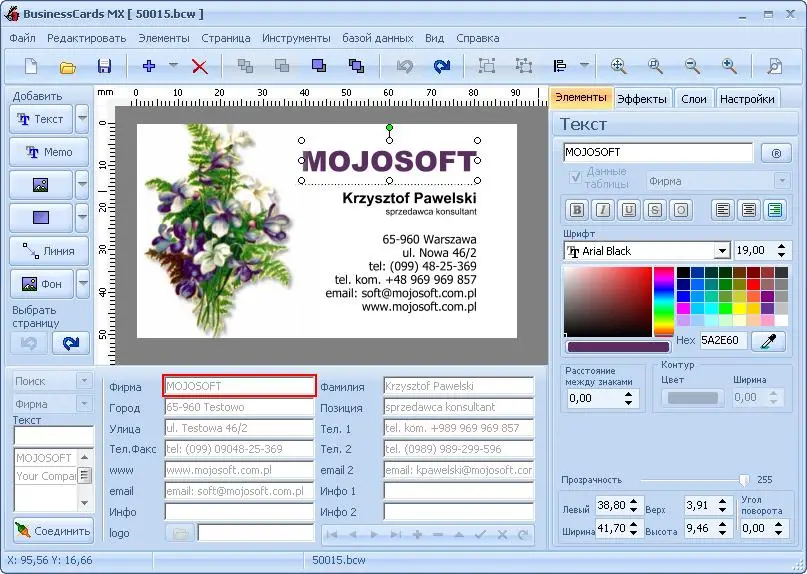Toggle underline text formatting
Screen dimensions: 807x574
628,210
